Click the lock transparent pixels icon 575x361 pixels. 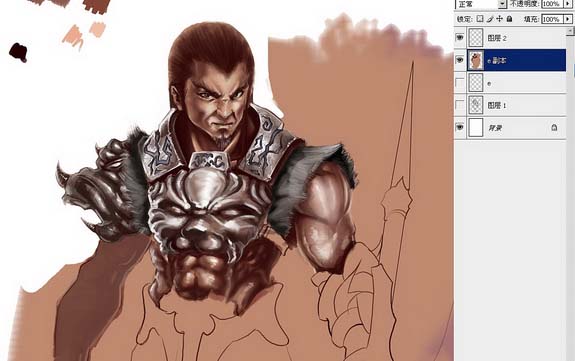coord(480,19)
